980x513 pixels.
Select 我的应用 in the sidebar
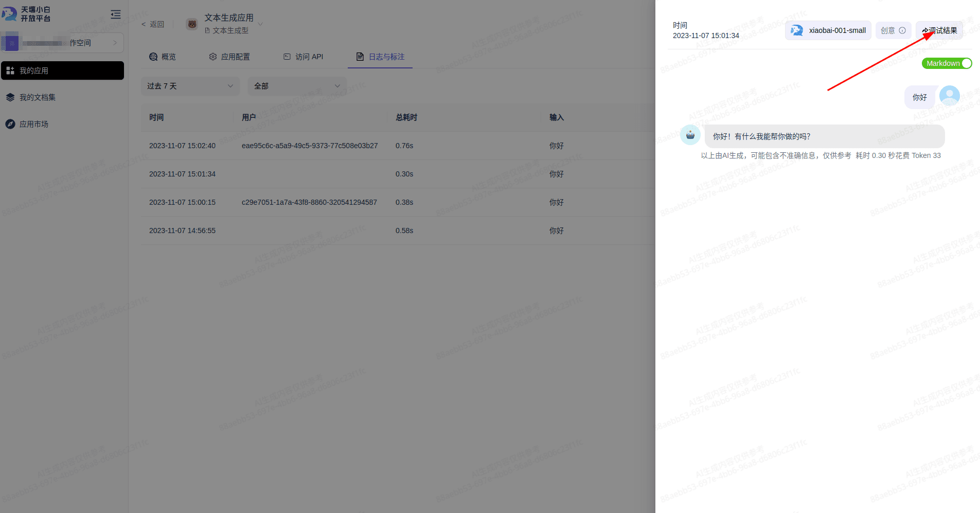click(62, 70)
